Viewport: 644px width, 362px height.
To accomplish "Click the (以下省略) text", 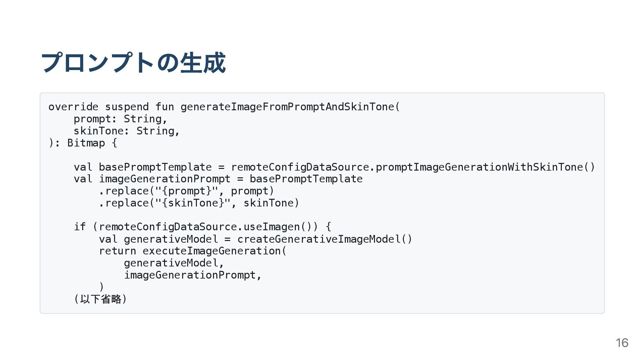I will 101,299.
